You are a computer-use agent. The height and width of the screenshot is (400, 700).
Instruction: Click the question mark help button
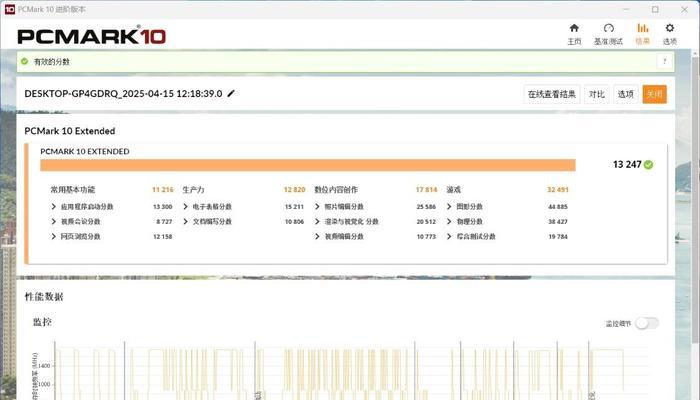664,62
